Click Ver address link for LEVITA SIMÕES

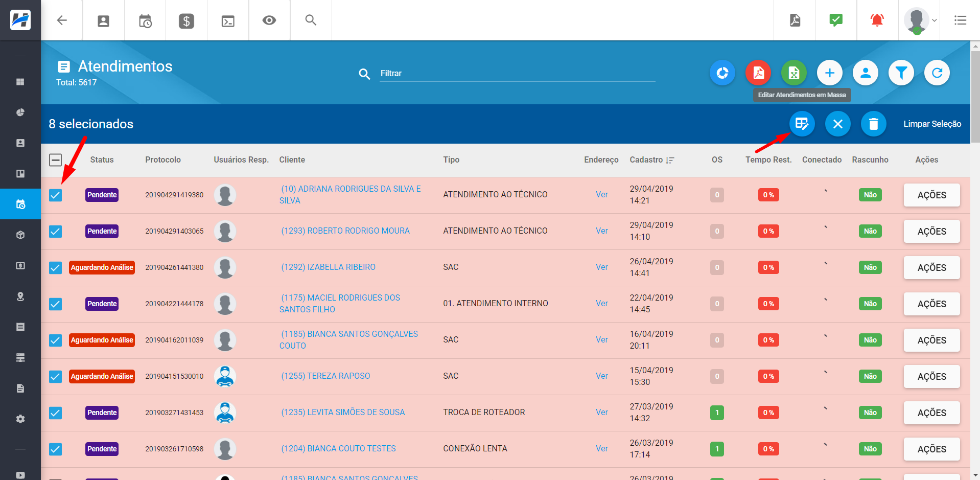pos(601,413)
